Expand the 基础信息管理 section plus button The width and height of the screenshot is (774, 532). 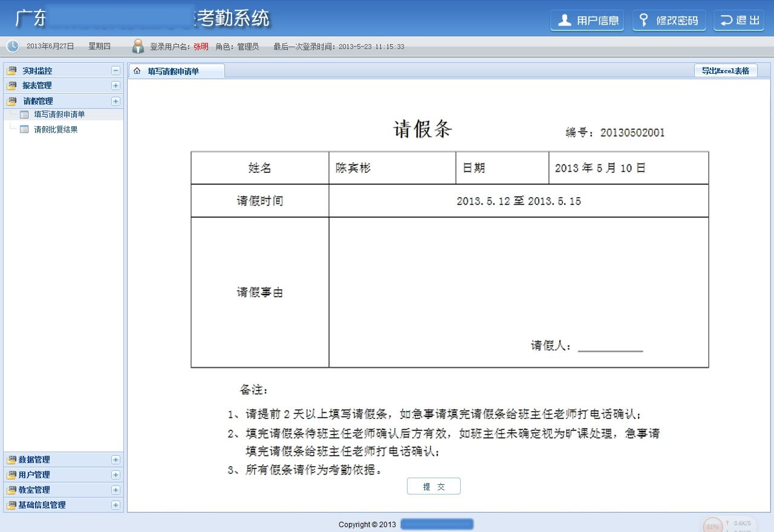(115, 505)
